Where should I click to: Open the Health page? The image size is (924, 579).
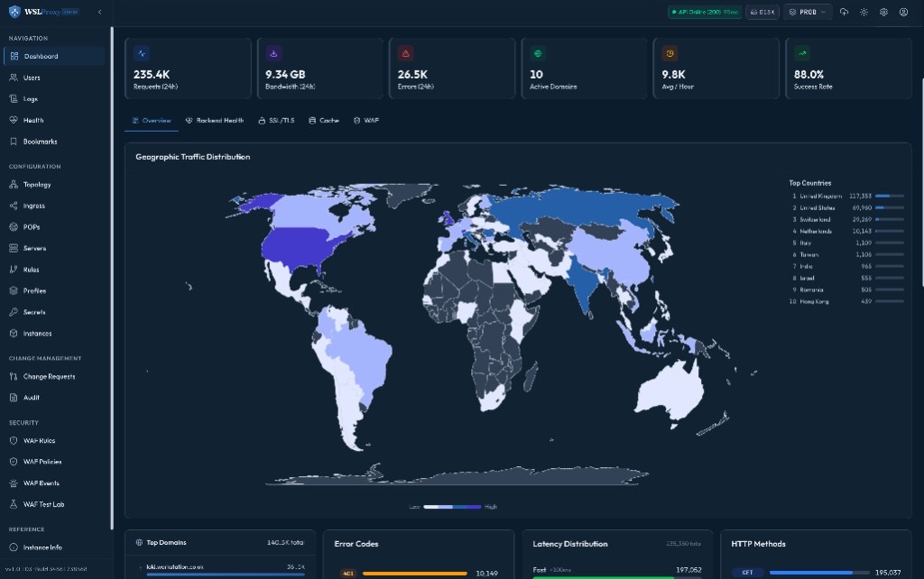[x=54, y=120]
